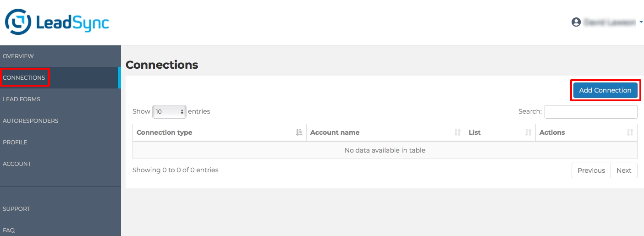Click the user profile avatar icon
This screenshot has width=644, height=236.
(576, 22)
